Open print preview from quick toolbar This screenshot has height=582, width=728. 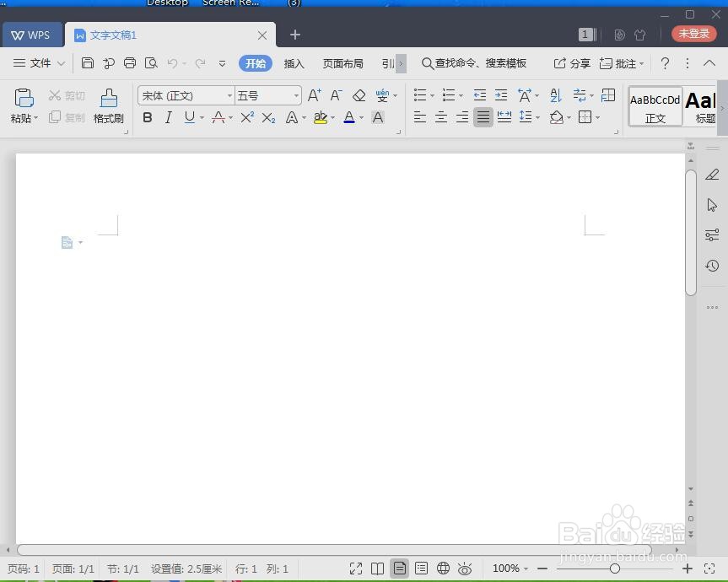tap(151, 63)
